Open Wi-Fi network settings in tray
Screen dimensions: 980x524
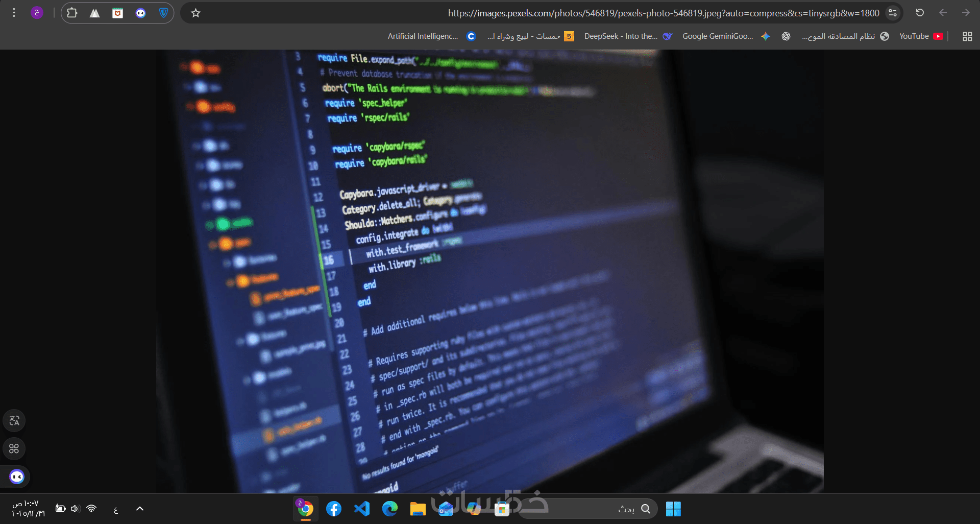click(x=91, y=509)
